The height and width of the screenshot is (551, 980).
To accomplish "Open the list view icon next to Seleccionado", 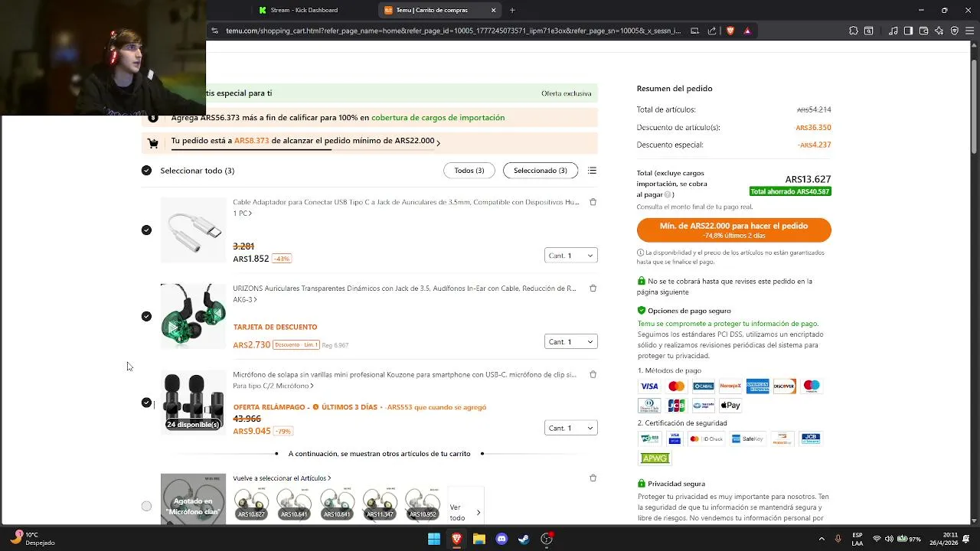I will (x=592, y=171).
